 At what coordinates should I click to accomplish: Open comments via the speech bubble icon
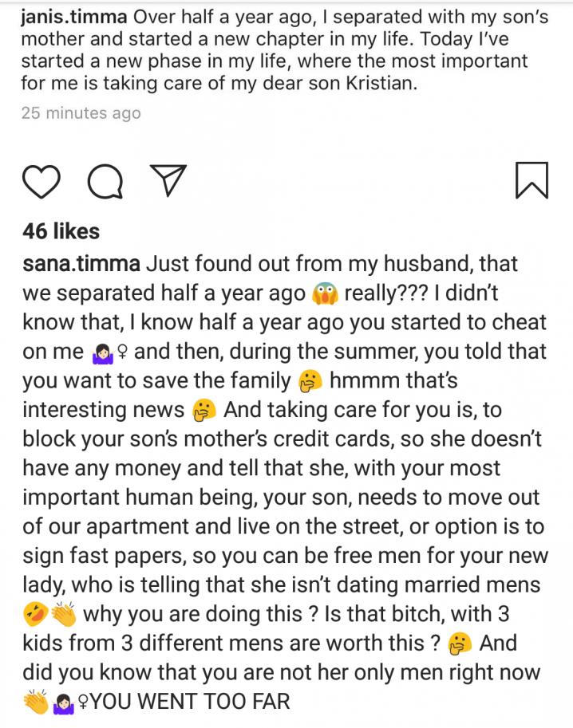click(x=104, y=181)
